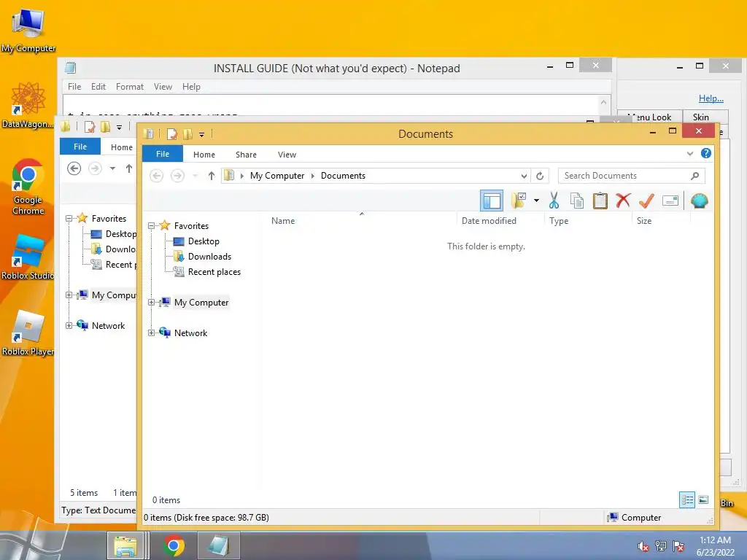Click My Computer in the address breadcrumb

pyautogui.click(x=276, y=176)
